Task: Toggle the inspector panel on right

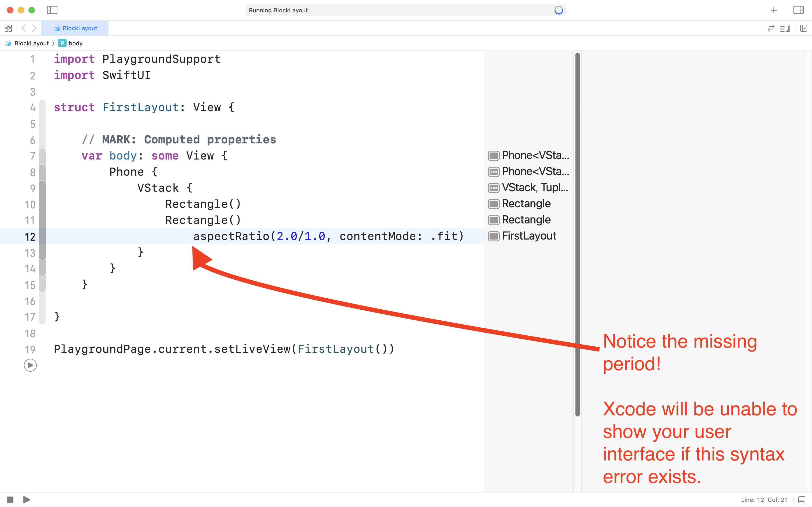Action: tap(798, 10)
